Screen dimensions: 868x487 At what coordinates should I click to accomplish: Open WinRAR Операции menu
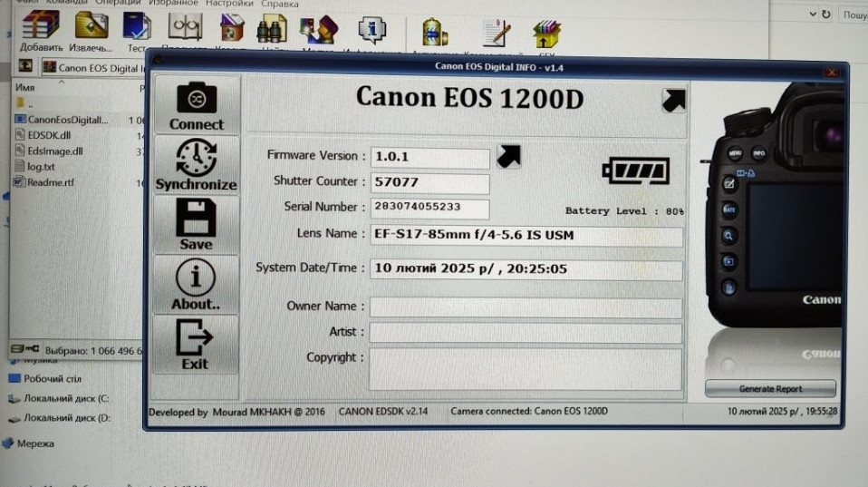(x=118, y=4)
